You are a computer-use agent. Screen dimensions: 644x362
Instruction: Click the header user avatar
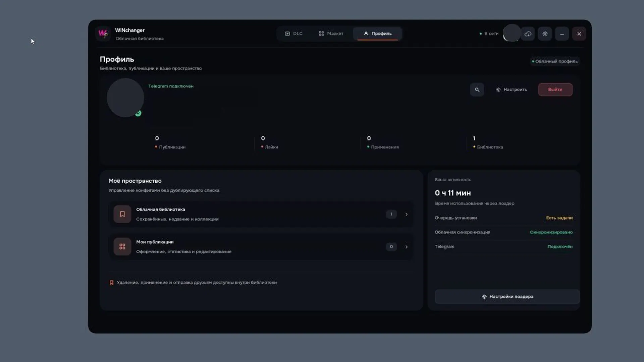tap(512, 33)
